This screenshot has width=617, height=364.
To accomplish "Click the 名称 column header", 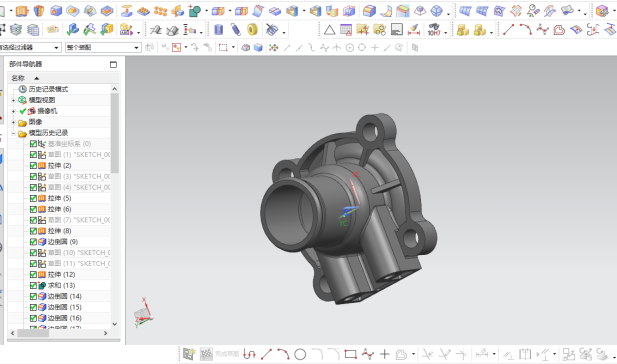I will click(x=18, y=78).
